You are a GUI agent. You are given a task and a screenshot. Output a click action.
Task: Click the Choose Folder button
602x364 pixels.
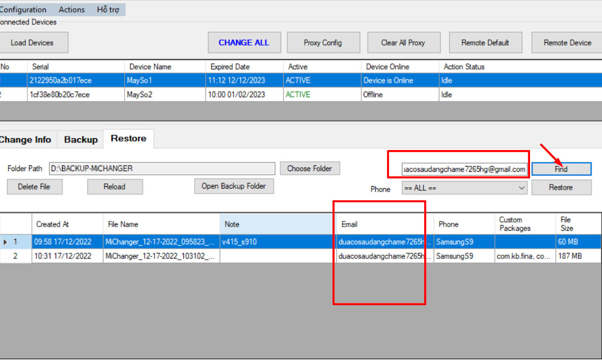tap(309, 168)
